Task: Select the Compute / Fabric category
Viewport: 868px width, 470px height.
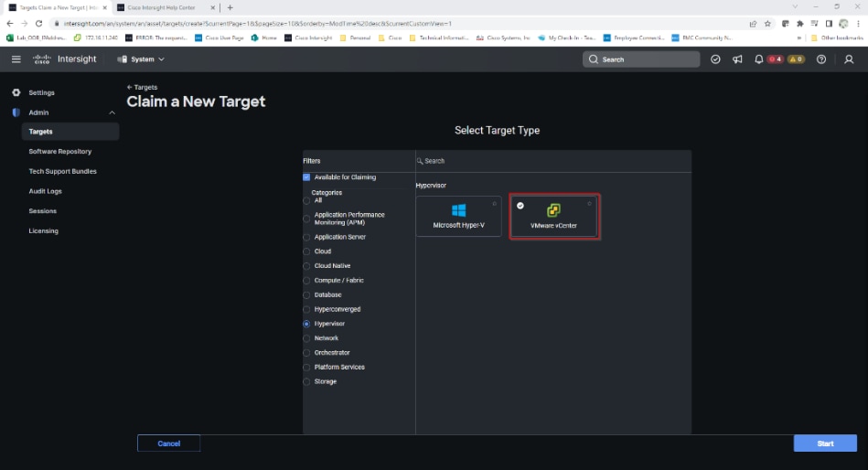Action: (306, 280)
